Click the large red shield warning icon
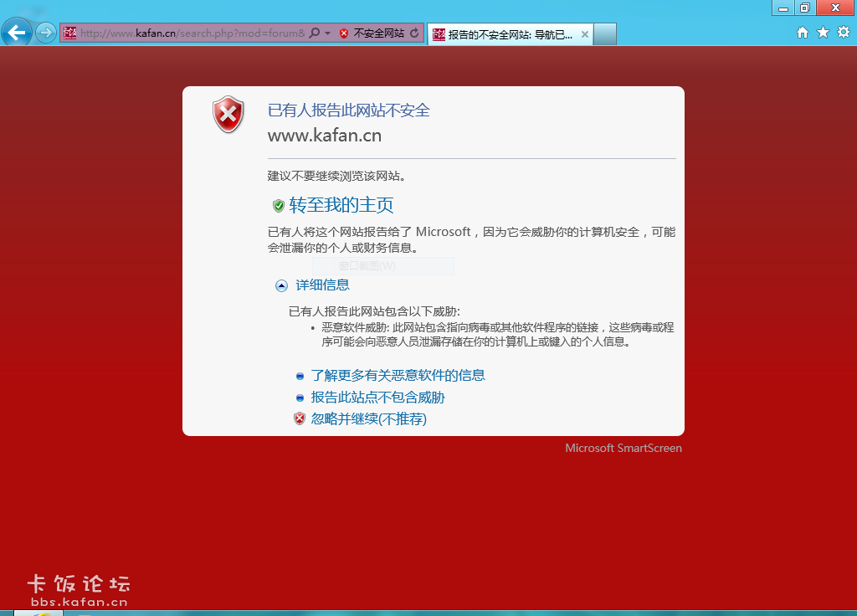 coord(228,114)
